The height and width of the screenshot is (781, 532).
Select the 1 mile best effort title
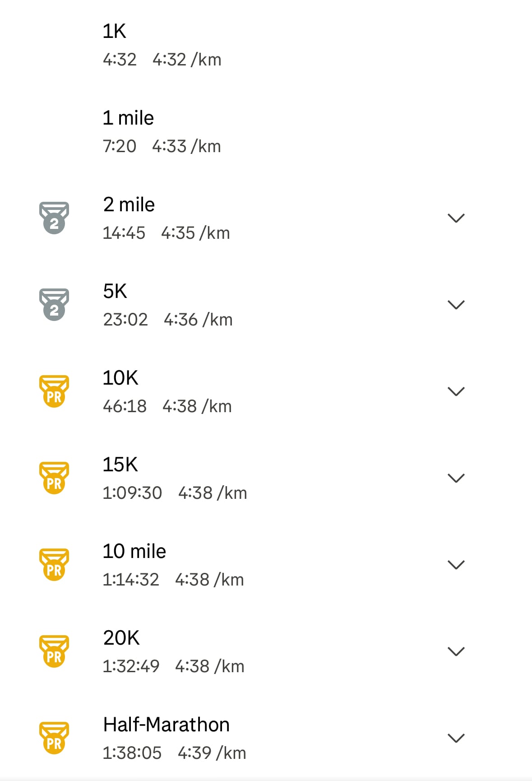128,118
